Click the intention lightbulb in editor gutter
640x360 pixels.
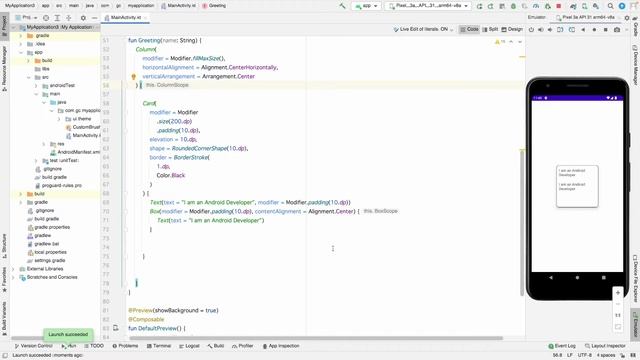[133, 76]
